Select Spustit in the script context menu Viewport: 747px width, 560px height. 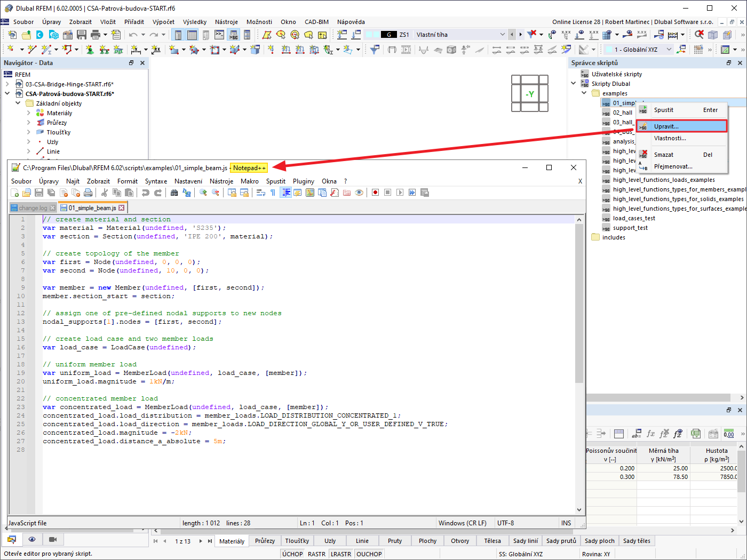pos(681,110)
